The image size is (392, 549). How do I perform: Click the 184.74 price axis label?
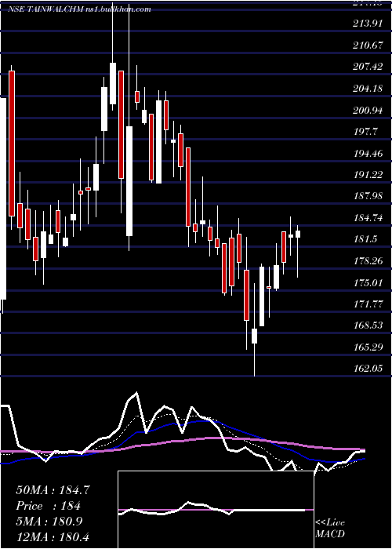(368, 218)
